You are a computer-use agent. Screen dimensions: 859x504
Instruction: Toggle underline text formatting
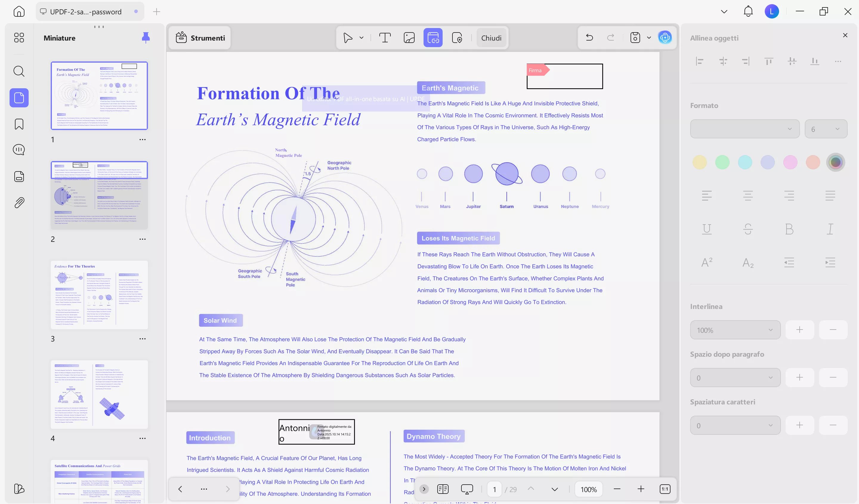pyautogui.click(x=707, y=229)
